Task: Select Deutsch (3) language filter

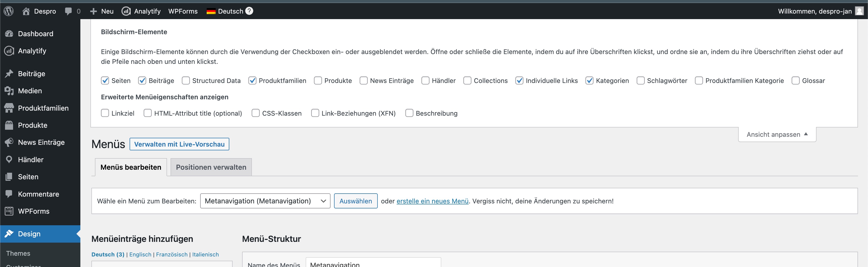Action: point(108,254)
